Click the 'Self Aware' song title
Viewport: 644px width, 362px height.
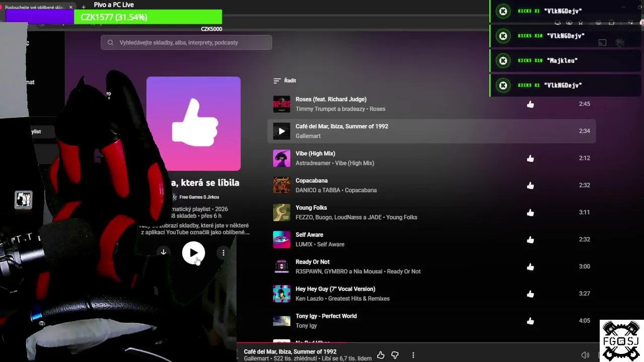click(309, 235)
